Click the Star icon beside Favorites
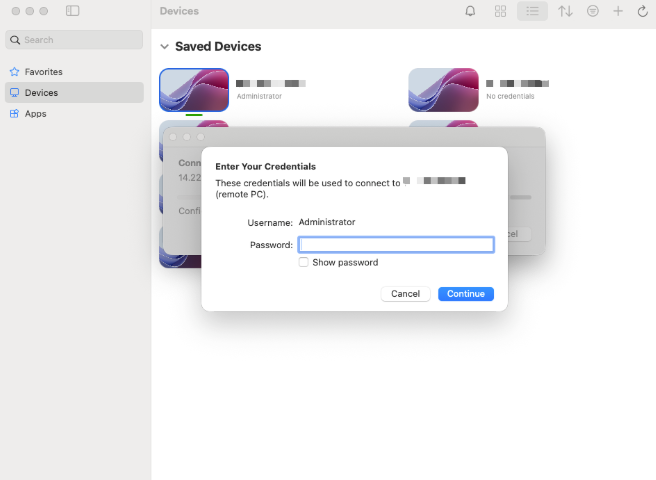The height and width of the screenshot is (480, 656). click(14, 72)
